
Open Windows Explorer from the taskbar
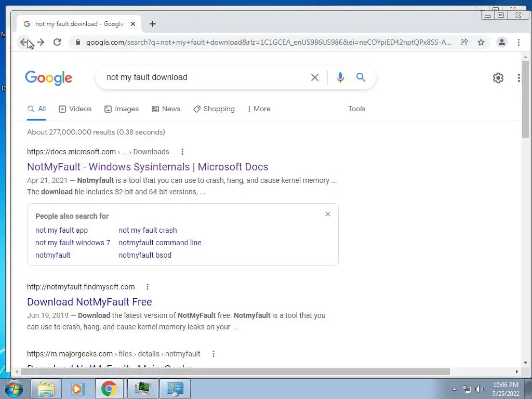(x=46, y=389)
